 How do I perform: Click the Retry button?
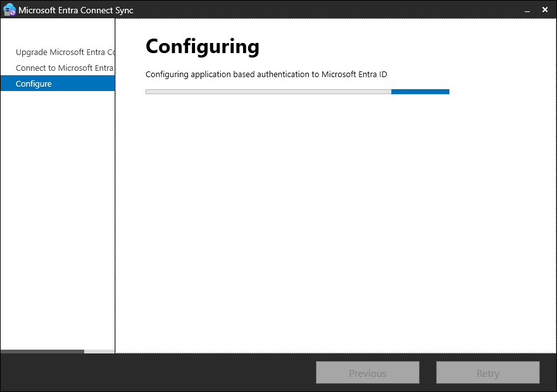488,373
